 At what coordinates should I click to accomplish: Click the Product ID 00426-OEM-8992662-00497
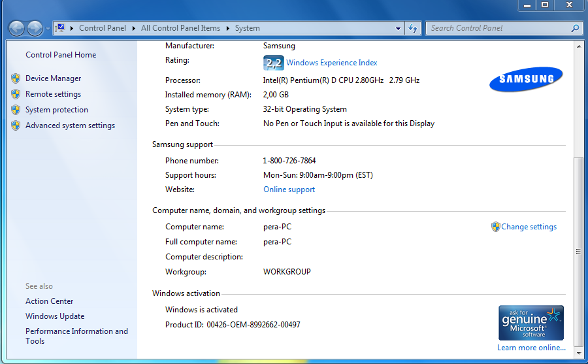tap(253, 325)
